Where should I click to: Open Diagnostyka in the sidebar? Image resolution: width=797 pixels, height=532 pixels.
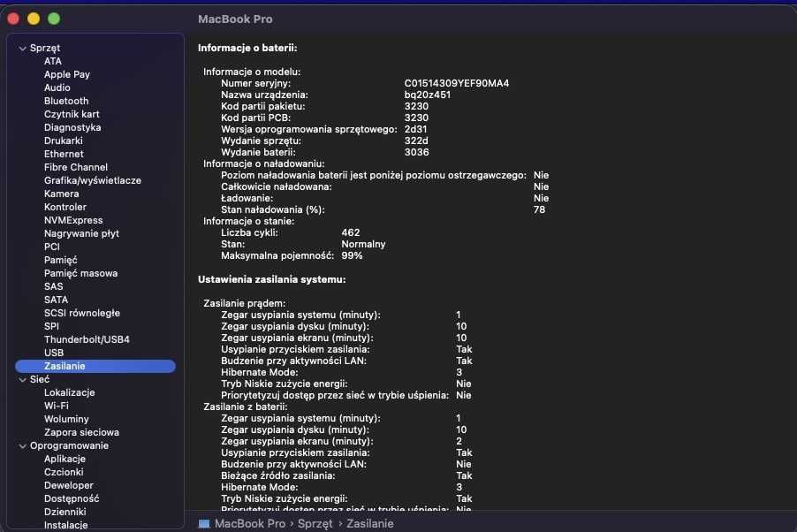pyautogui.click(x=72, y=127)
